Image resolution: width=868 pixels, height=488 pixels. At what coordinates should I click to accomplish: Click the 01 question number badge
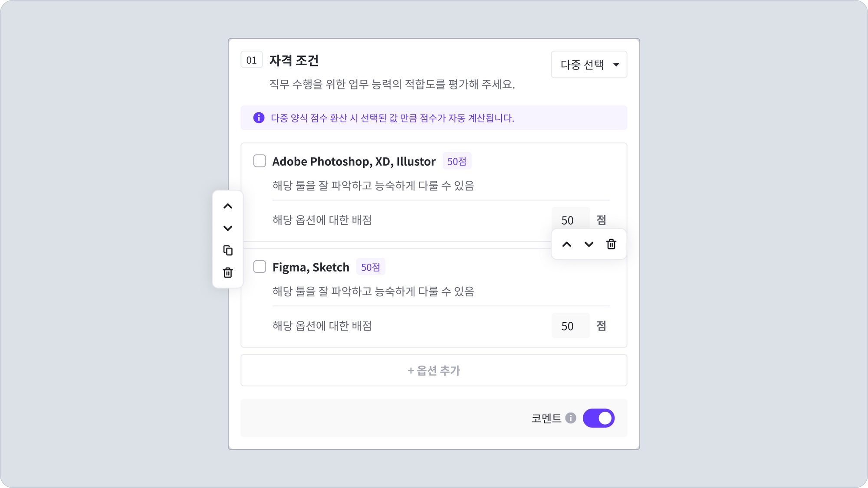251,60
